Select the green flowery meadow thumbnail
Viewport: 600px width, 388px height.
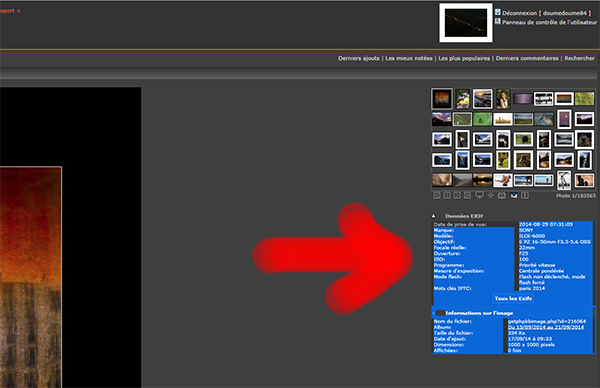584,99
